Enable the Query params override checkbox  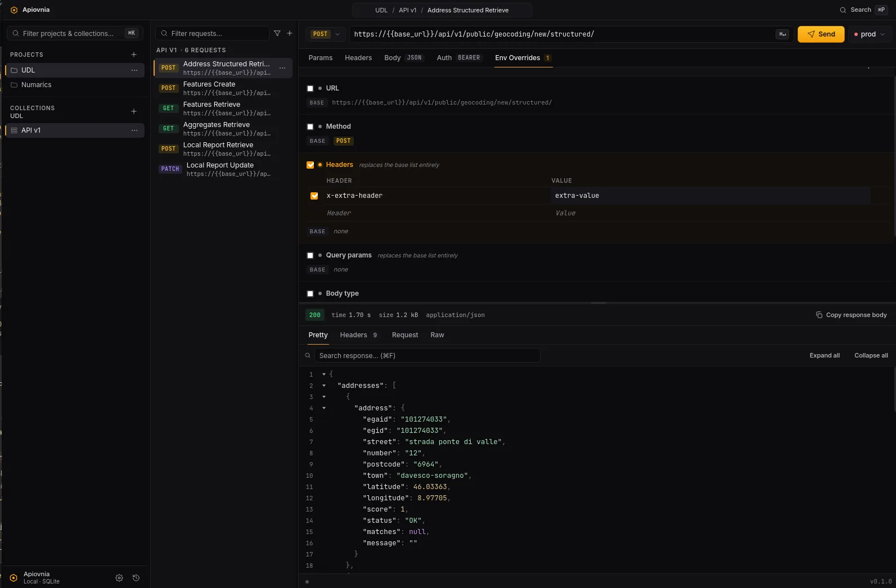coord(310,255)
